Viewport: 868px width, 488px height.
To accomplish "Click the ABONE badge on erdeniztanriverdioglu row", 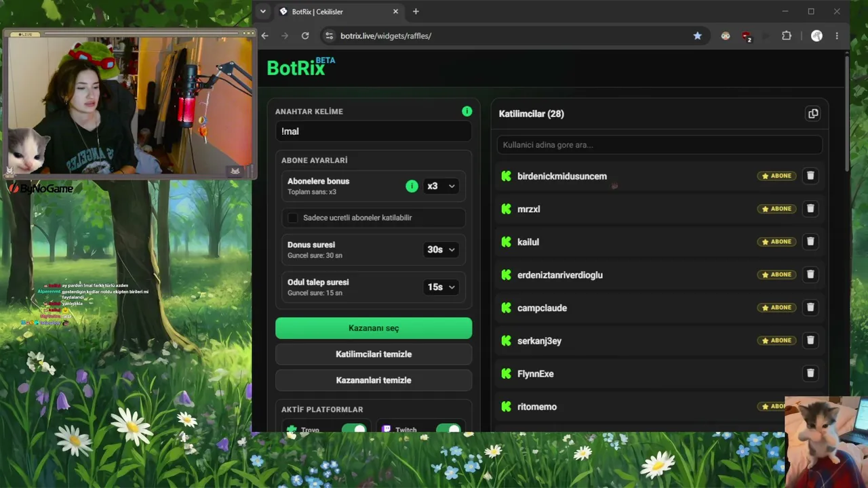I will click(x=776, y=274).
